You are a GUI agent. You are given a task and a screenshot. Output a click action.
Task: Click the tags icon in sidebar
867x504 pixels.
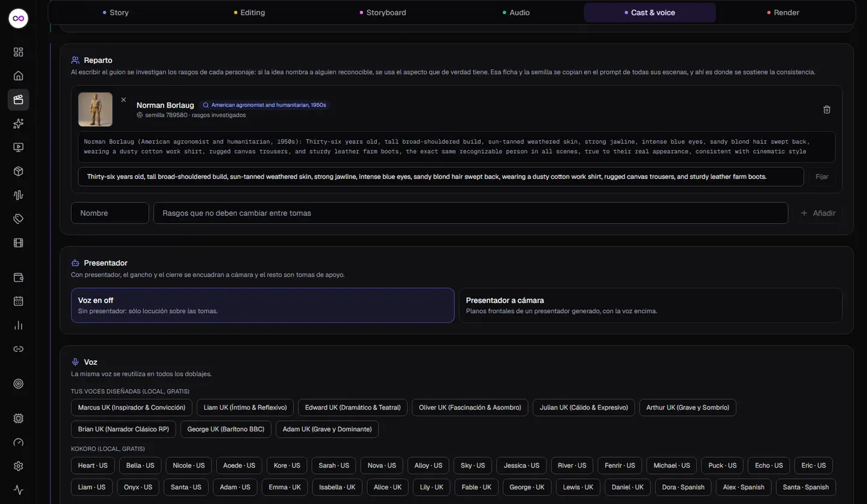18,219
